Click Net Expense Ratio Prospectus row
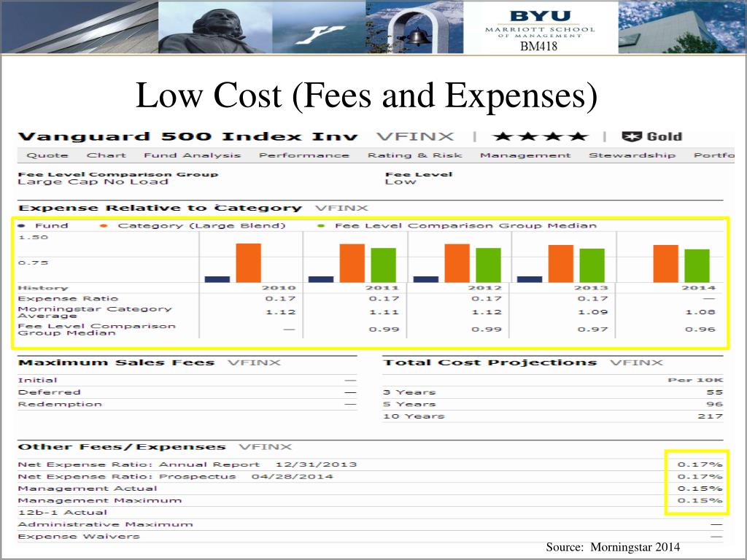 coord(370,476)
